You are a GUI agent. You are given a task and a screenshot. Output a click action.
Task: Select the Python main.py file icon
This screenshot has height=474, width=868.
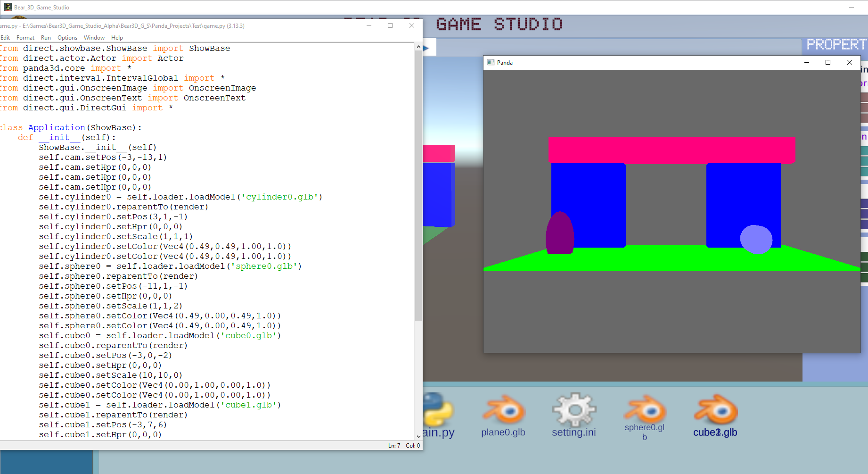click(x=438, y=409)
